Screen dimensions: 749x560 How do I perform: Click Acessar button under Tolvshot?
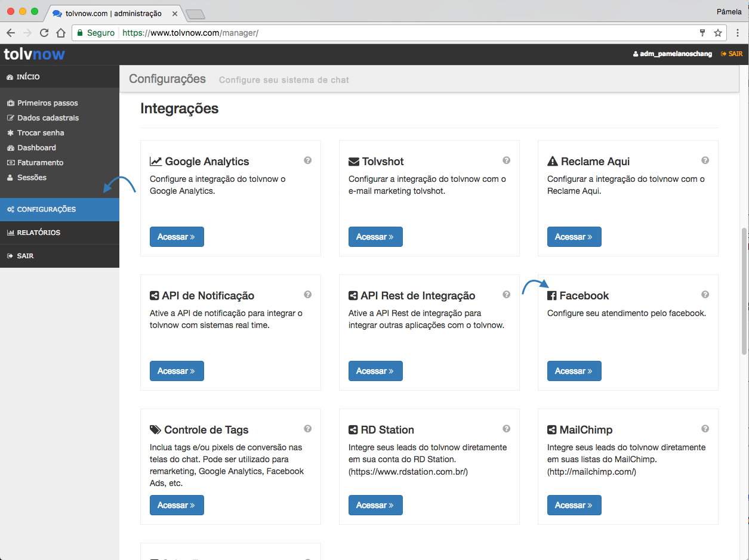(x=375, y=237)
